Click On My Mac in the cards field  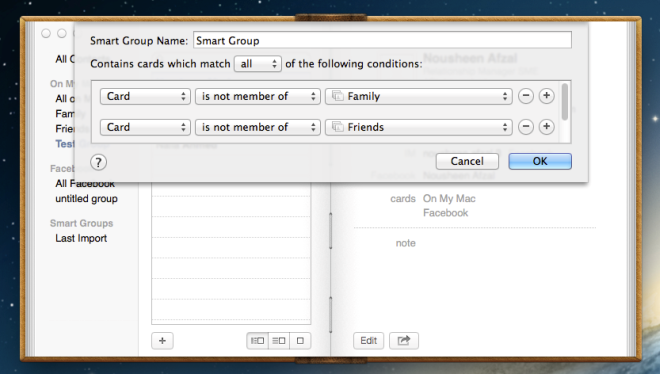click(449, 199)
